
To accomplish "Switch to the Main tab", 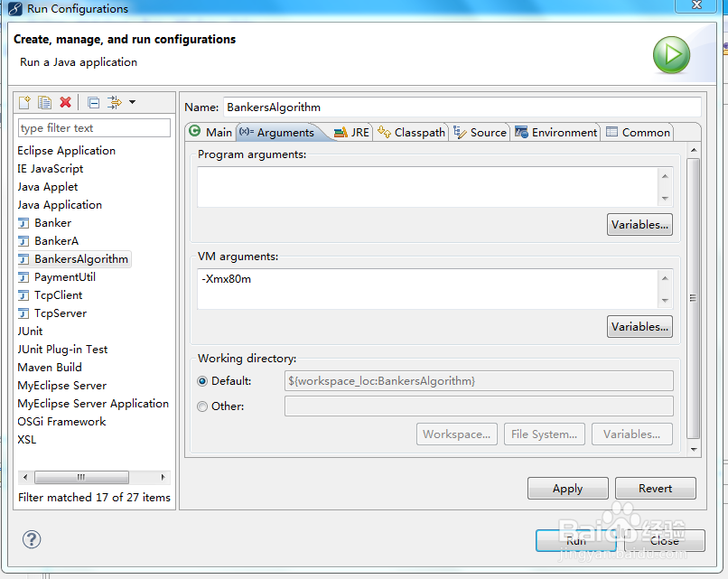I will (210, 132).
